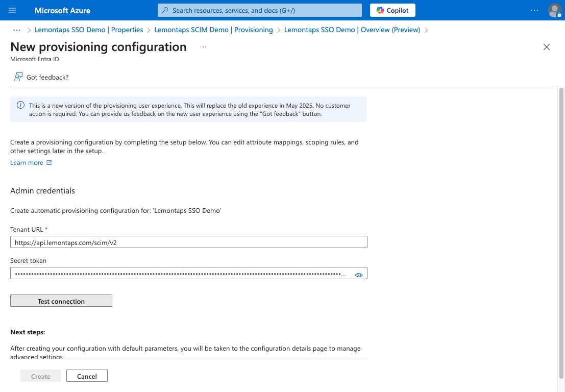Open the Learn more link
Screen dimensions: 565x392
[27, 162]
